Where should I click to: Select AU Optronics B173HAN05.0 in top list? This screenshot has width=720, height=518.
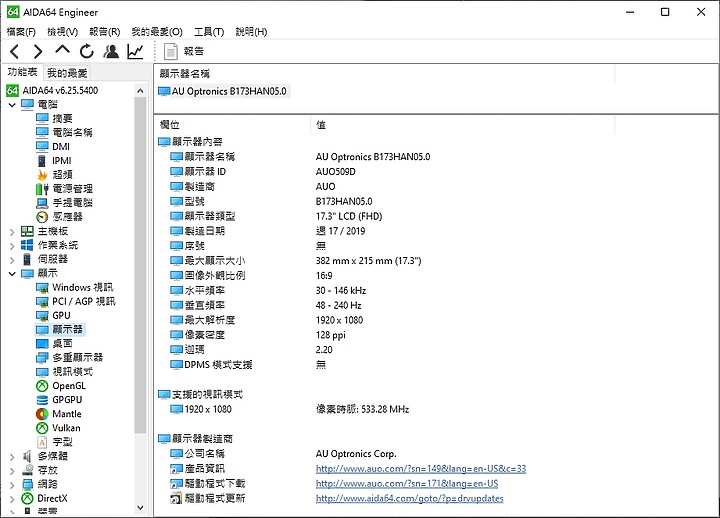click(x=223, y=91)
